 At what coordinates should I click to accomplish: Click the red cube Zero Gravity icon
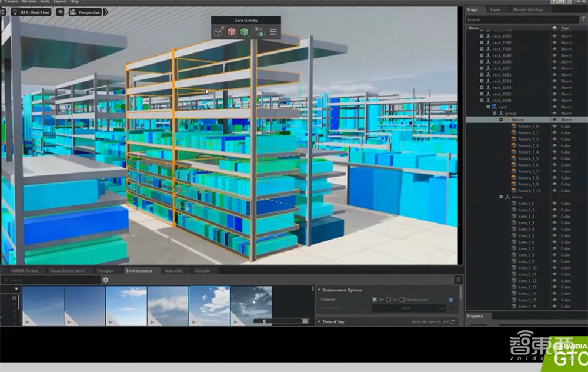tap(232, 32)
